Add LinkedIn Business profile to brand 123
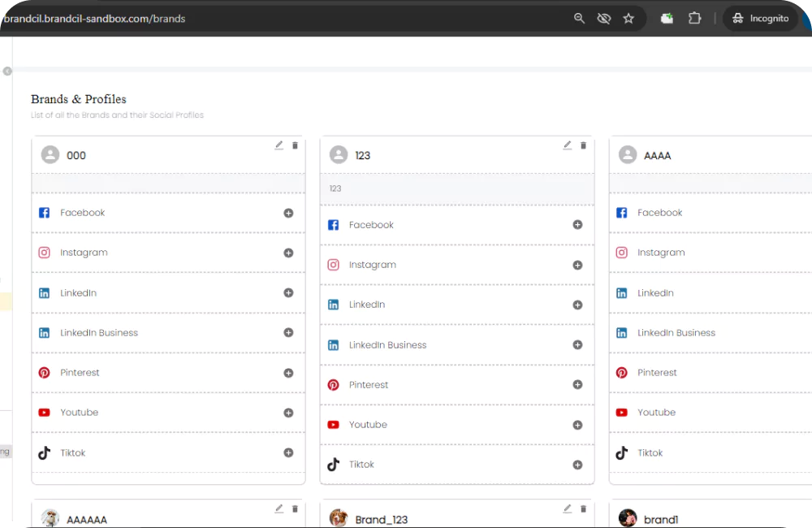This screenshot has height=528, width=812. (x=577, y=345)
